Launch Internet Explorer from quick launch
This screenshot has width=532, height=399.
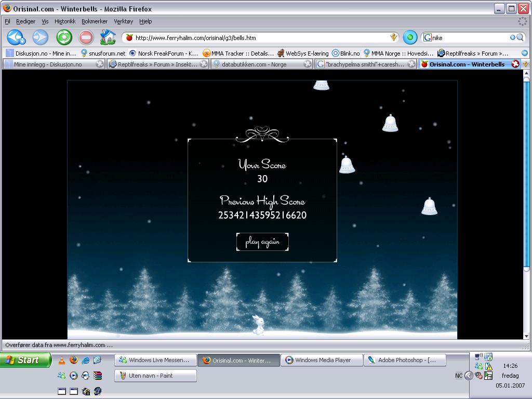tap(86, 361)
